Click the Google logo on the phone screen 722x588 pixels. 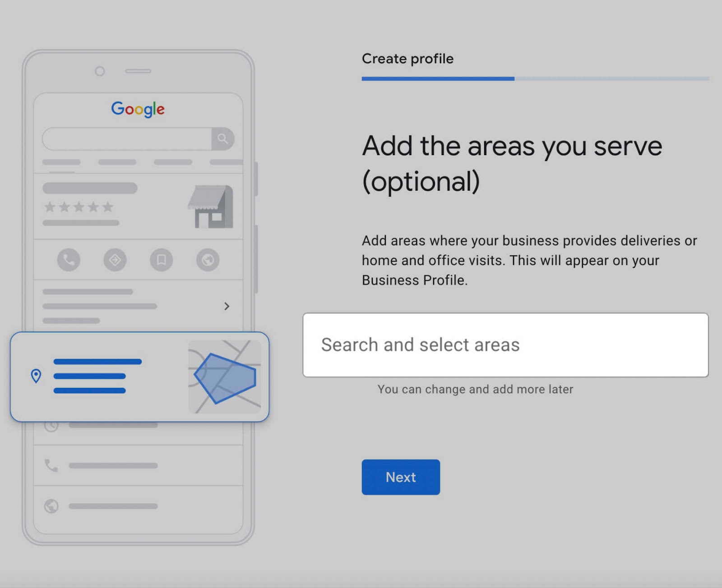coord(138,109)
